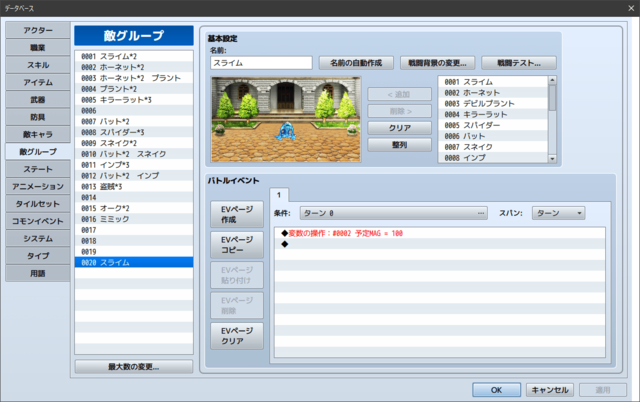640x402 pixels.
Task: Open the ステート category
Action: coord(38,169)
